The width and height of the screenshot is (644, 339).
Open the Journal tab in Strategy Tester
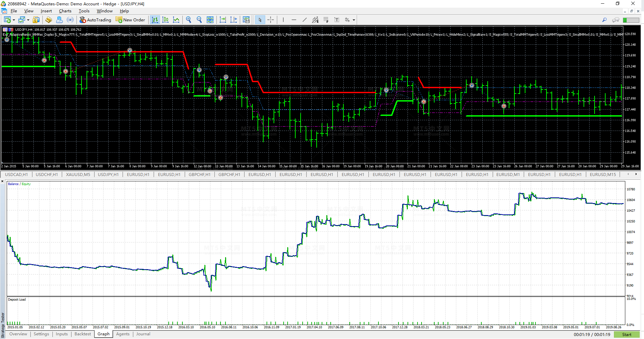coord(143,334)
